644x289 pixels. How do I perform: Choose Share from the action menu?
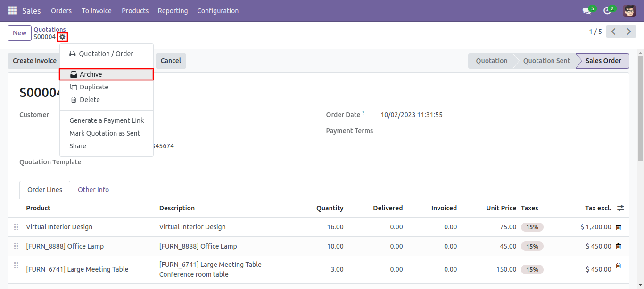click(x=107, y=146)
